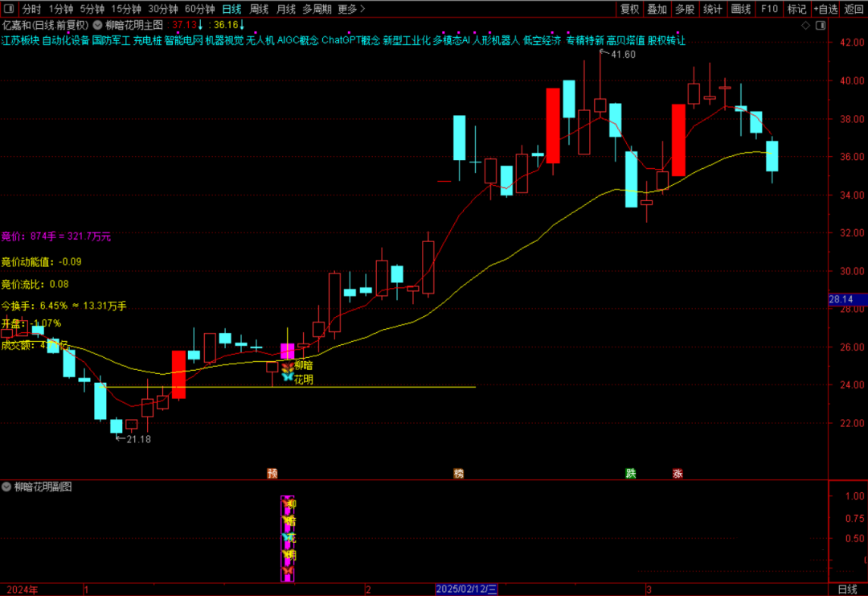This screenshot has height=596, width=868.
Task: Open the 无人机 concept tag
Action: click(x=260, y=40)
